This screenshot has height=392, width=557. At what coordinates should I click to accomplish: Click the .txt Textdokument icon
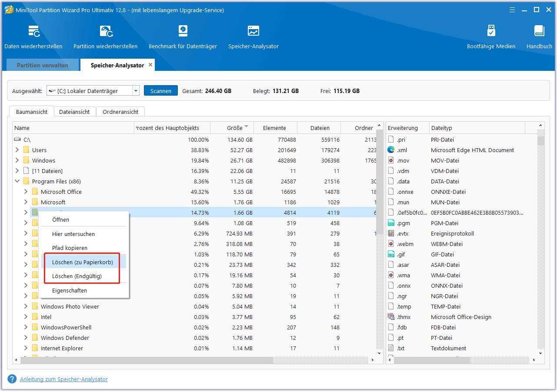tap(391, 348)
